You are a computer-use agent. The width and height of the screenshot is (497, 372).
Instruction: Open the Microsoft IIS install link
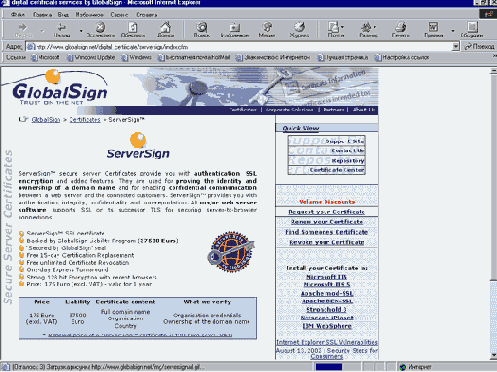326,277
